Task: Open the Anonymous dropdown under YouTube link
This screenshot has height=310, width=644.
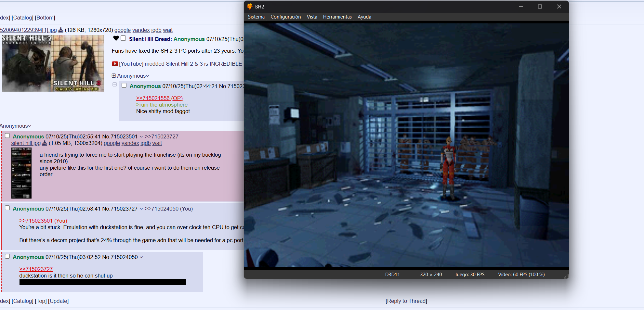Action: (x=133, y=76)
